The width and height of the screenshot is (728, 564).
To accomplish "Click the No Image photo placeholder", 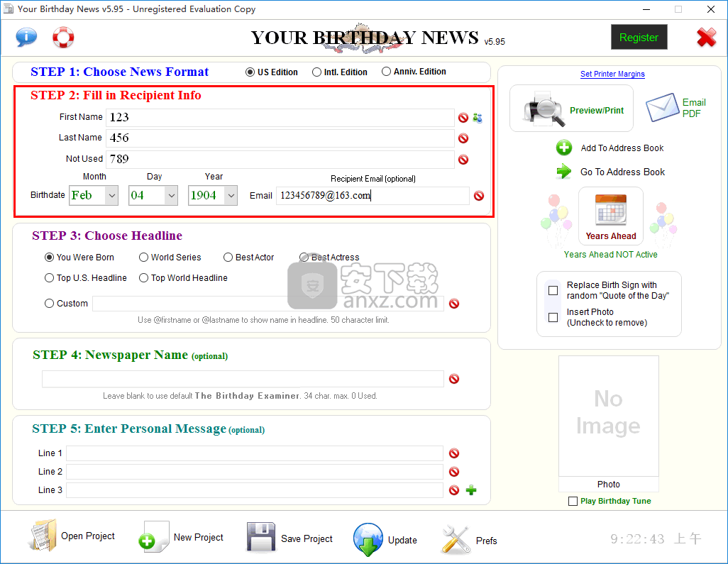I will pos(608,416).
